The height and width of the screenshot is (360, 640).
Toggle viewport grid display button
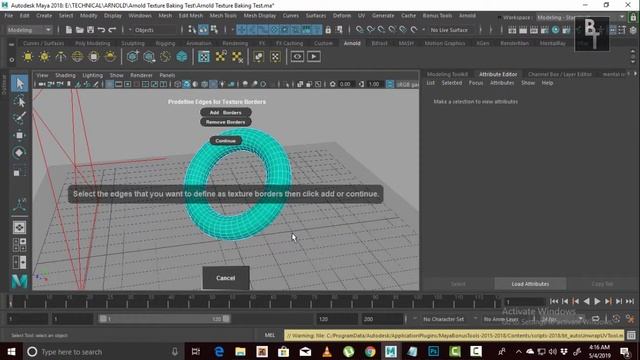(x=109, y=84)
